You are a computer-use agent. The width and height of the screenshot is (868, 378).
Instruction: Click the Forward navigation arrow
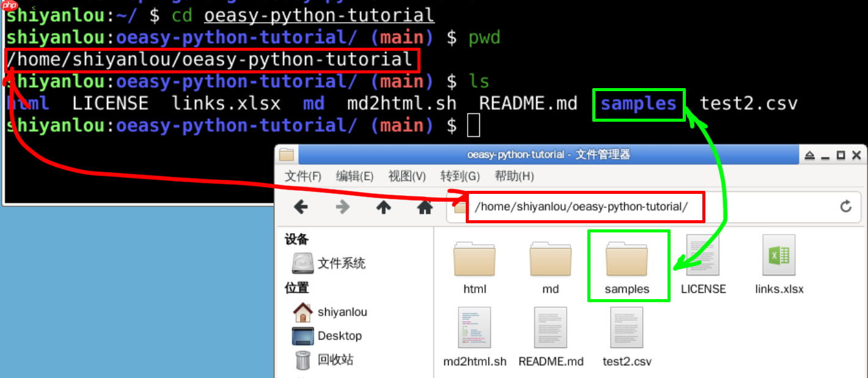click(342, 207)
